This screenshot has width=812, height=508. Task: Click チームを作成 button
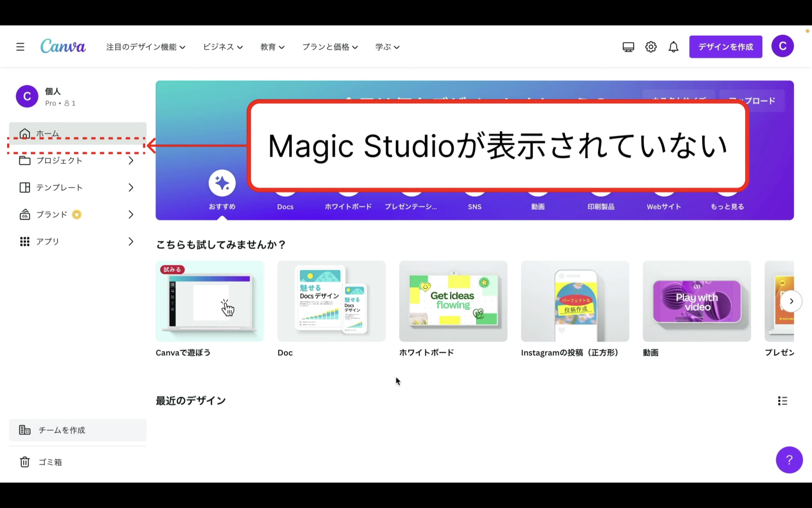click(78, 430)
